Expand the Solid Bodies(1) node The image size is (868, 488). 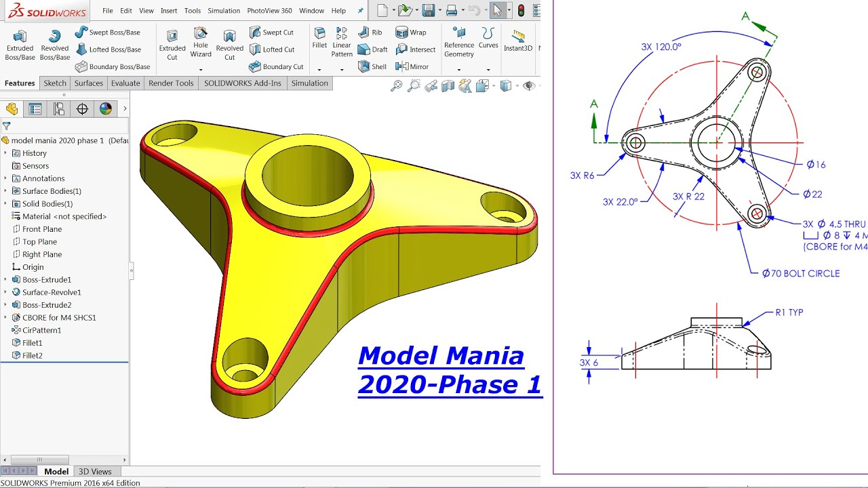pos(5,204)
